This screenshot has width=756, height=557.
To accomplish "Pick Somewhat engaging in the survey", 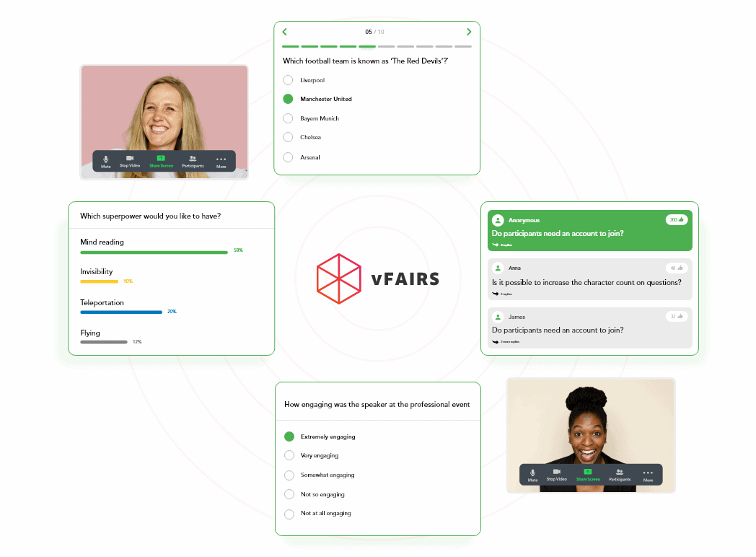I will click(x=289, y=475).
